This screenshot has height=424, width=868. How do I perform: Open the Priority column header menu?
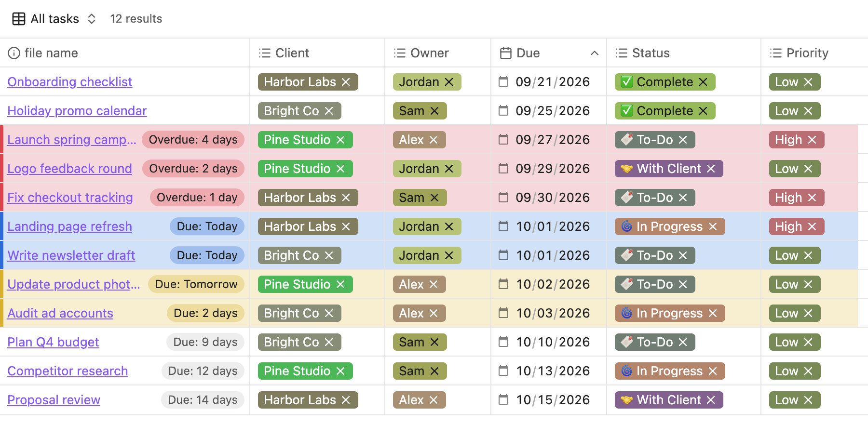pos(814,53)
